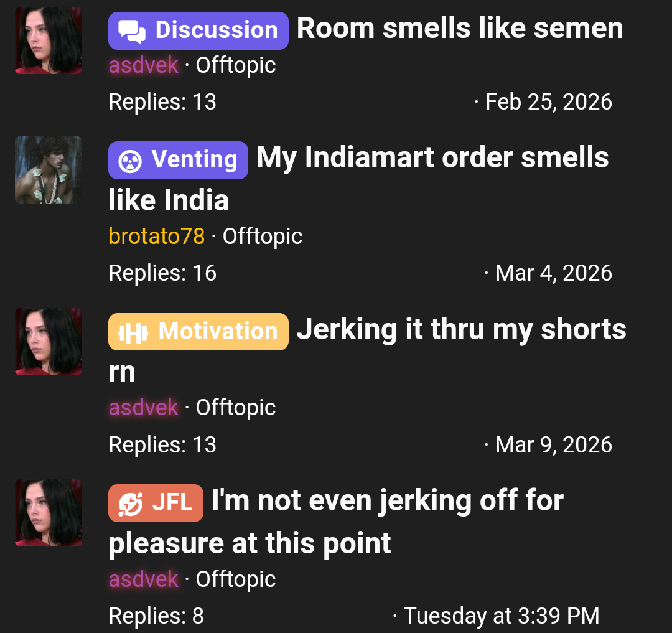Click the Motivation dumbbell icon
Viewport: 672px width, 633px height.
coord(133,332)
